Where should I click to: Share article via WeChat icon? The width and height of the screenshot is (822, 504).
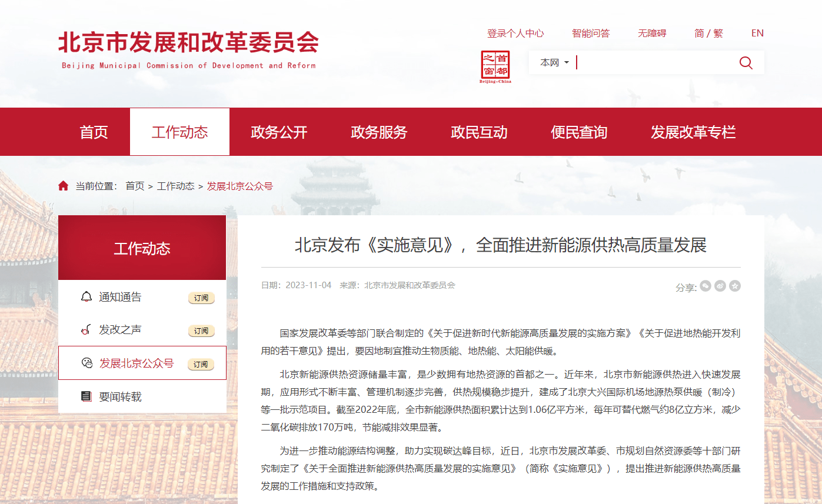tap(705, 286)
